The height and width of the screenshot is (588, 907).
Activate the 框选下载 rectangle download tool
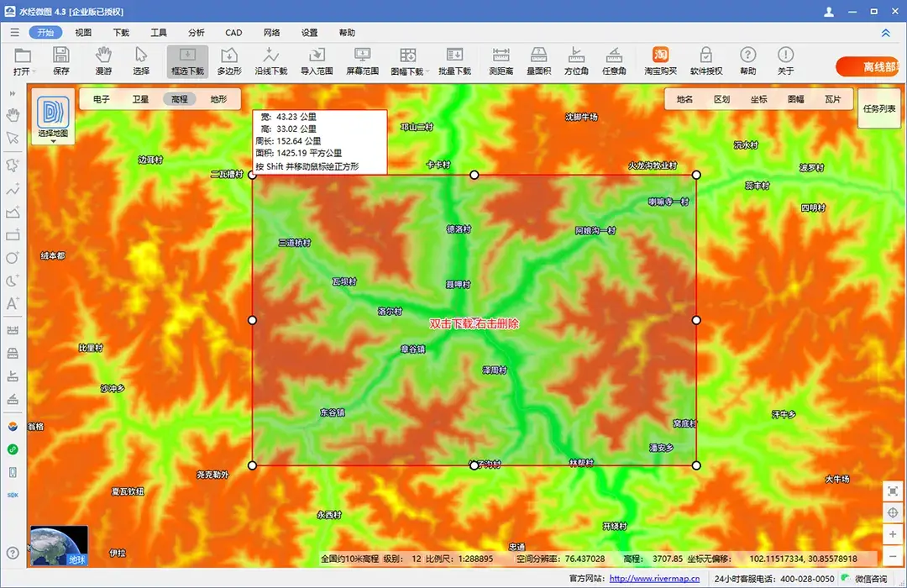(x=187, y=61)
